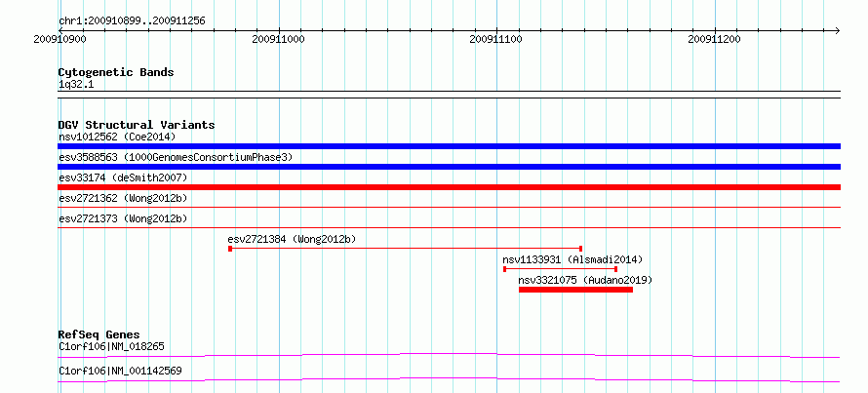868x393 pixels.
Task: Click the red span feature for esv2721384
Action: tap(405, 249)
